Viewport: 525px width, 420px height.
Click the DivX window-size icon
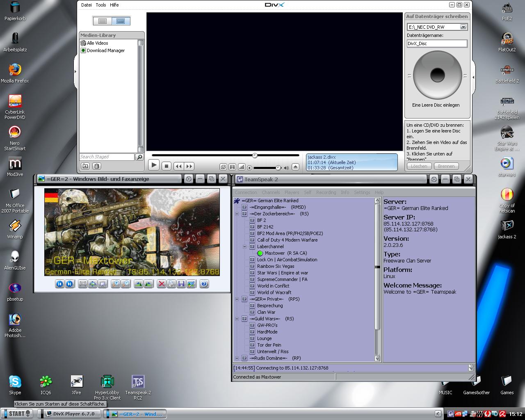click(x=223, y=167)
